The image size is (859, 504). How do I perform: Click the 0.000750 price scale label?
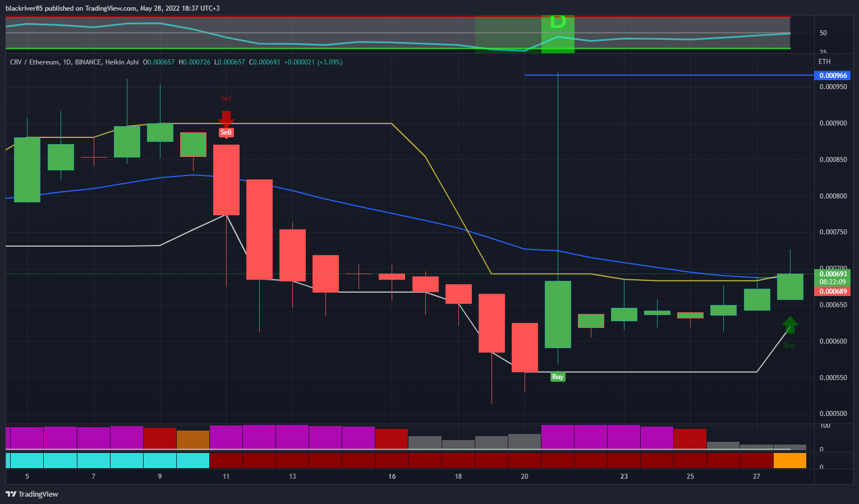click(x=833, y=232)
